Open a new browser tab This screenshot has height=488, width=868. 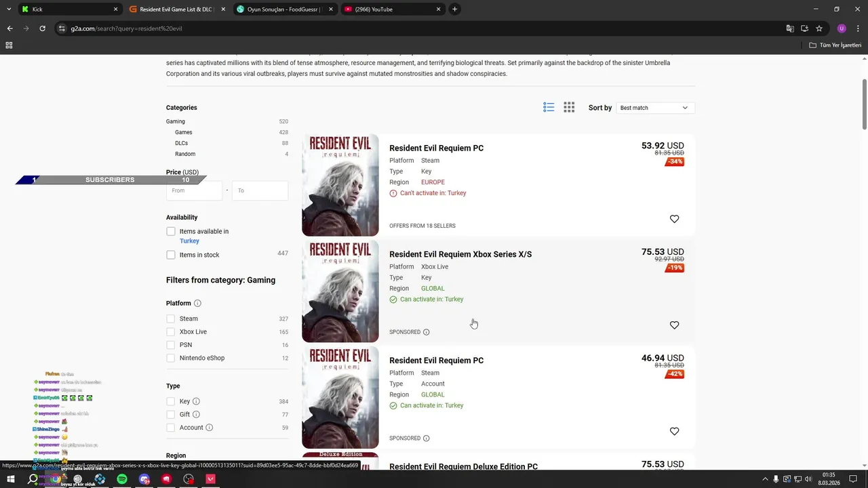click(x=454, y=9)
